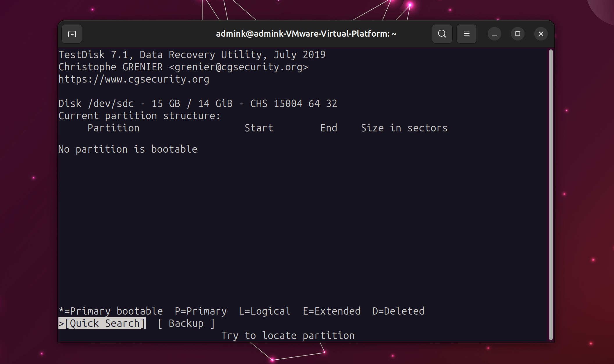This screenshot has height=364, width=614.
Task: Click the D=Deleted legend entry
Action: coord(398,311)
